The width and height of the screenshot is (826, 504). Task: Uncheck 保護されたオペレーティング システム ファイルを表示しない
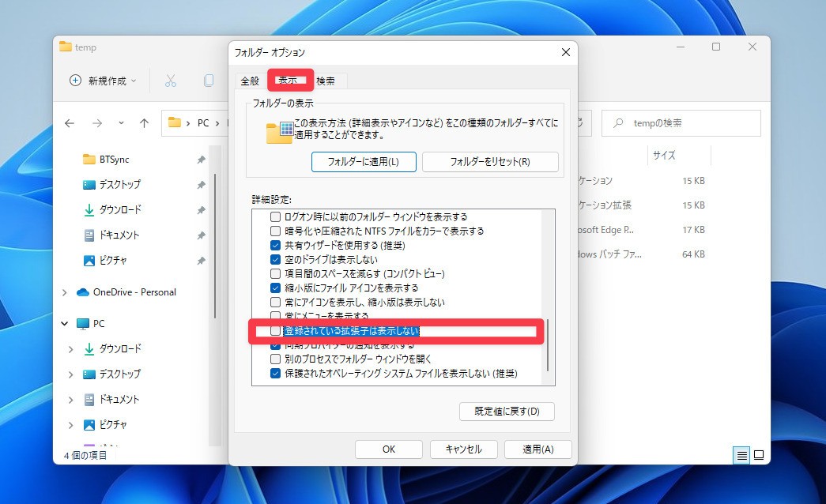click(x=275, y=374)
